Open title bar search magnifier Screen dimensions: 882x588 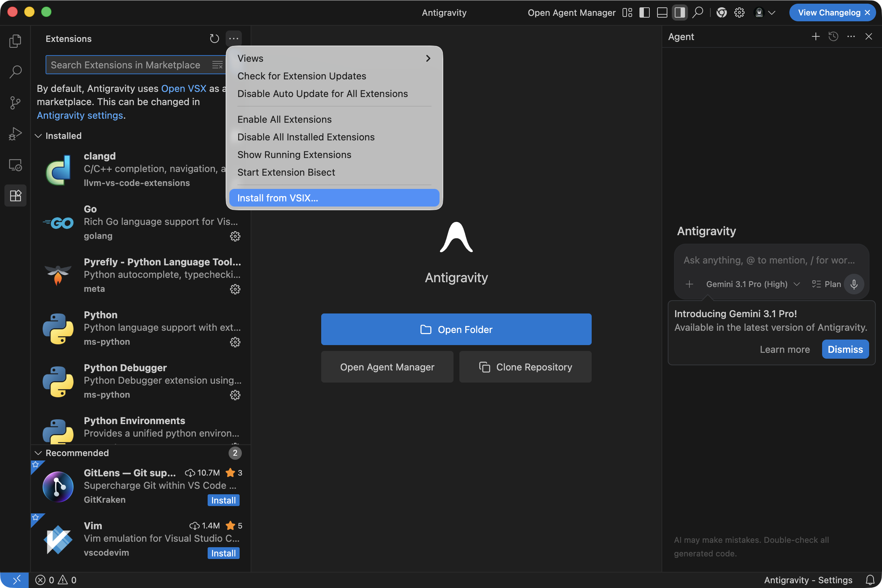point(698,13)
